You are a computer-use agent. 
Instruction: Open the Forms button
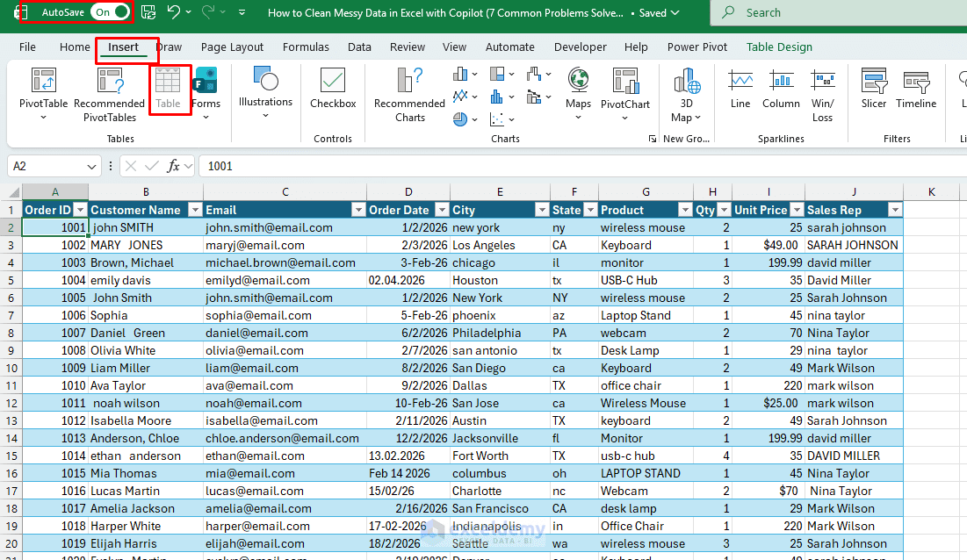[206, 94]
